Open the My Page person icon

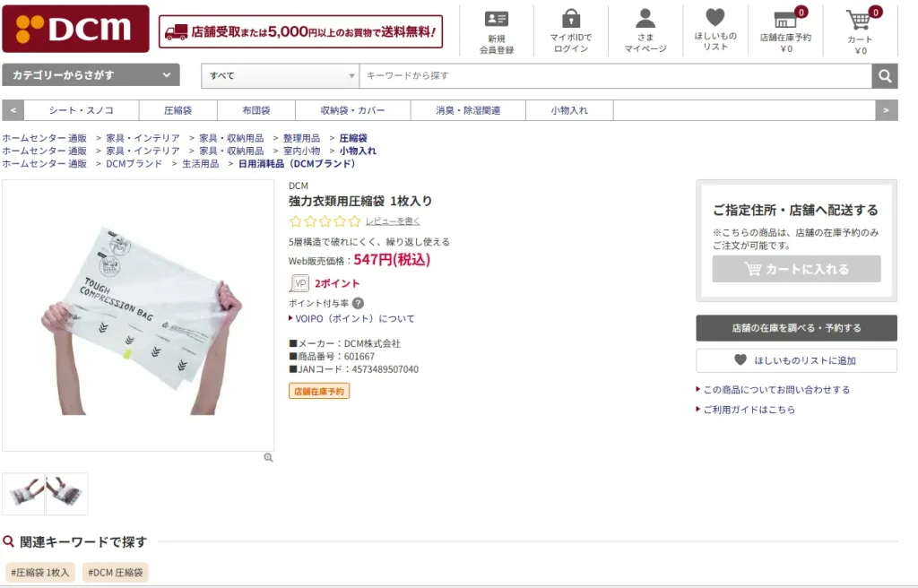pos(645,20)
